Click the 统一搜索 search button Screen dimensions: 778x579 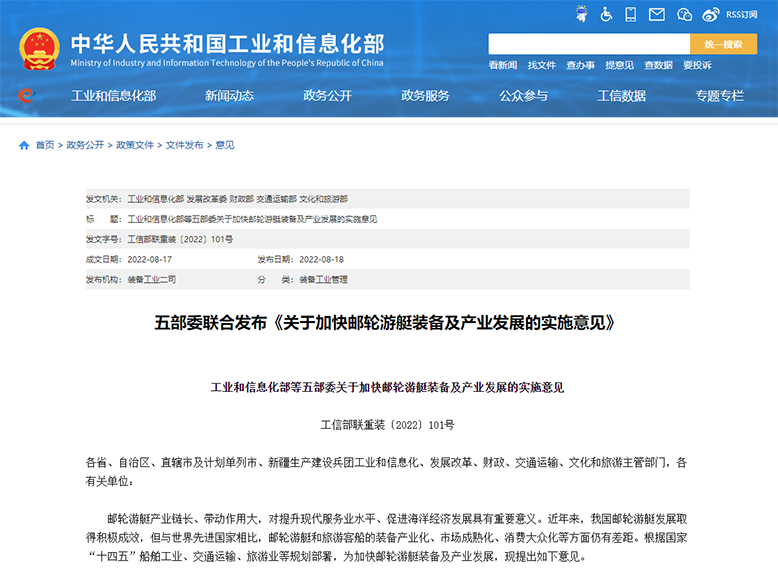click(723, 44)
